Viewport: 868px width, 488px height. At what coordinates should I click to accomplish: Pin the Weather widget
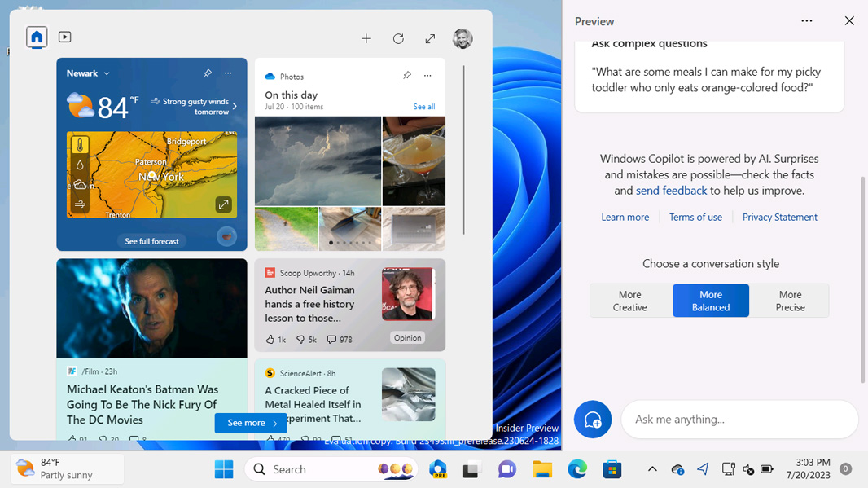pos(208,73)
